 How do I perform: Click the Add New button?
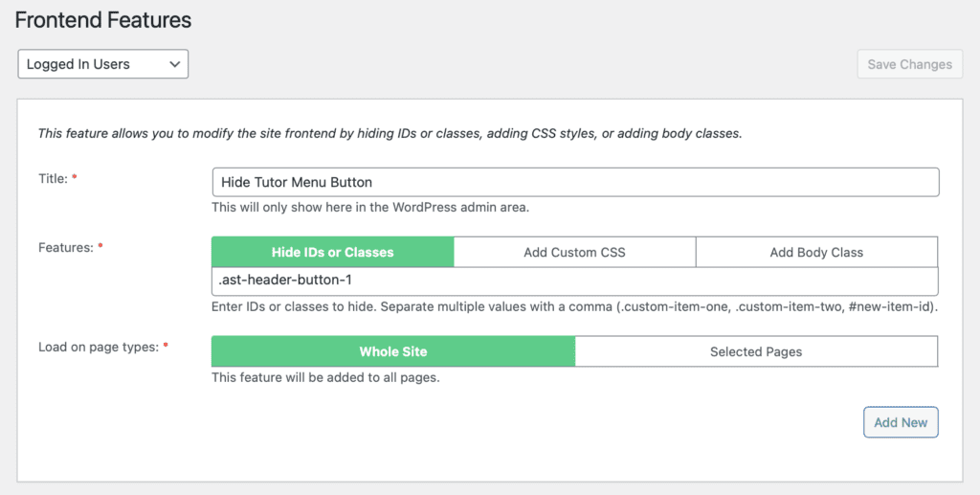(x=901, y=422)
